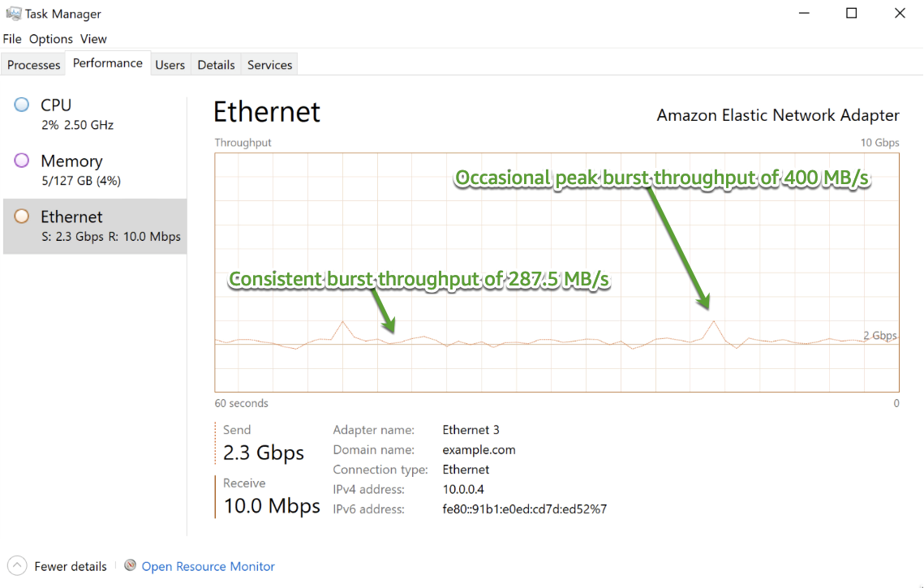Viewport: 924px width, 588px height.
Task: Switch to the Services tab
Action: click(269, 64)
